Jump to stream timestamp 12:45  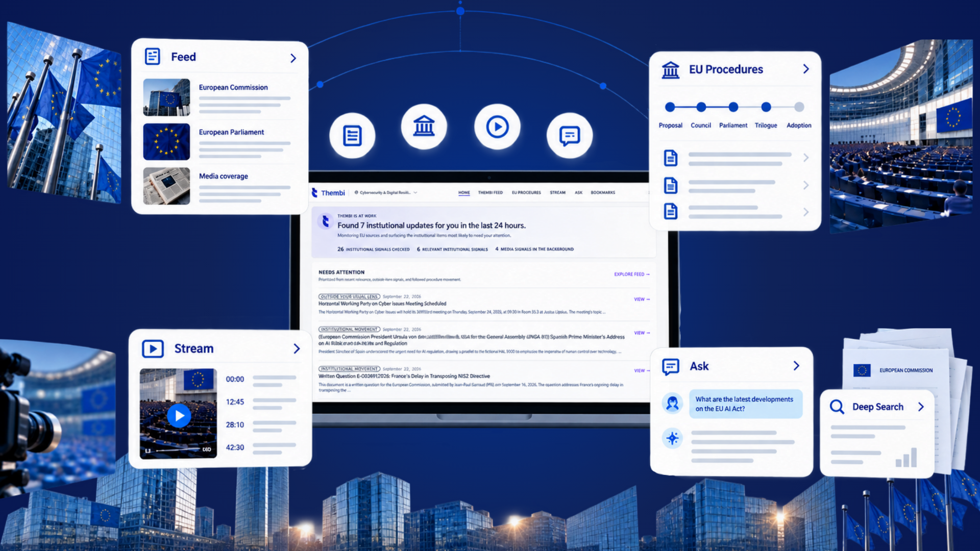[235, 402]
